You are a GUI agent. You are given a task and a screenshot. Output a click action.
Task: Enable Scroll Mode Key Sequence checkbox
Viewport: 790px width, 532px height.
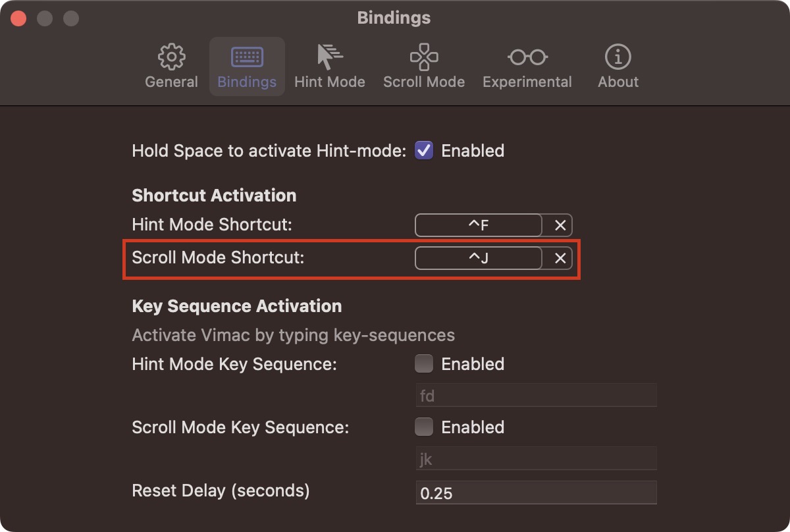[424, 427]
